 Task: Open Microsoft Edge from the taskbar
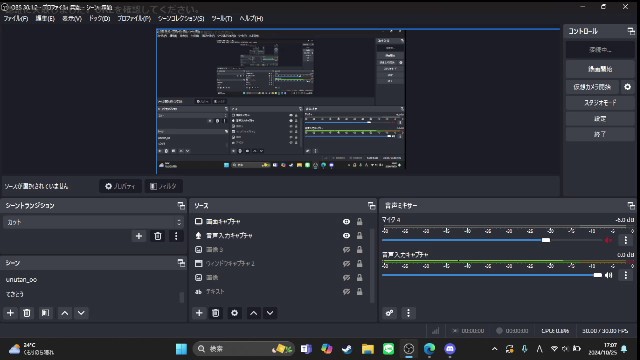pyautogui.click(x=429, y=349)
